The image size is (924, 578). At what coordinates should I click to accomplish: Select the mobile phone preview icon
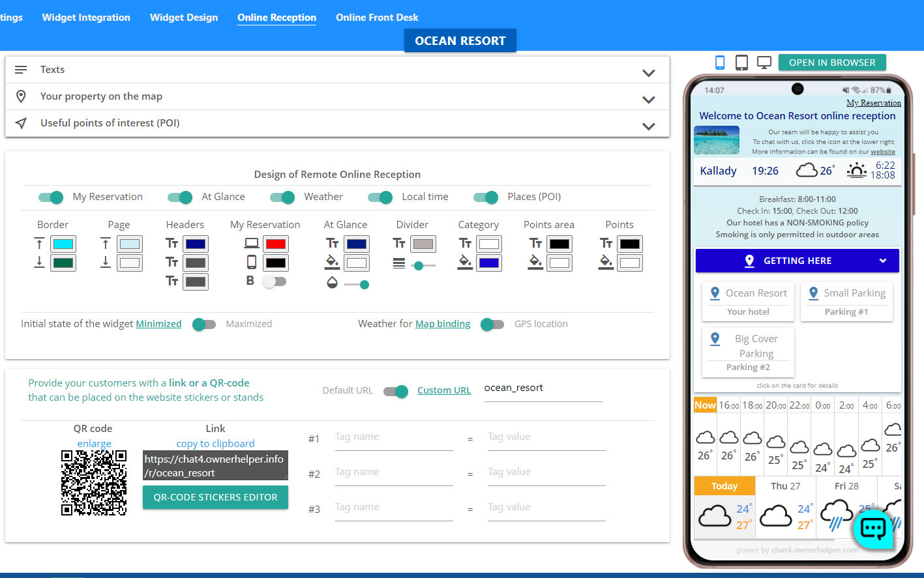coord(720,63)
